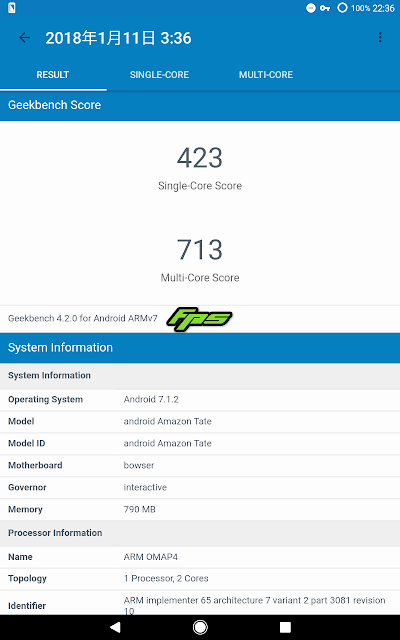Tap the Identifier label
Viewport: 400px width, 640px height.
[x=27, y=606]
